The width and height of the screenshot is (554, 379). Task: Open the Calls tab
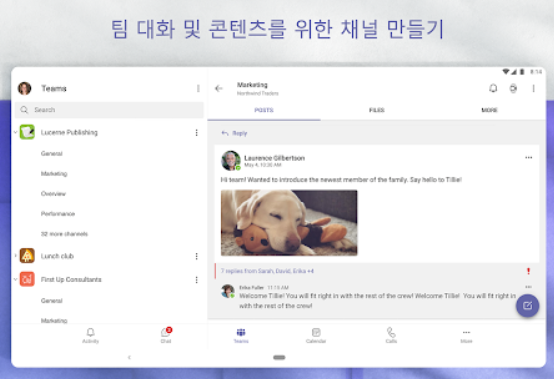391,336
